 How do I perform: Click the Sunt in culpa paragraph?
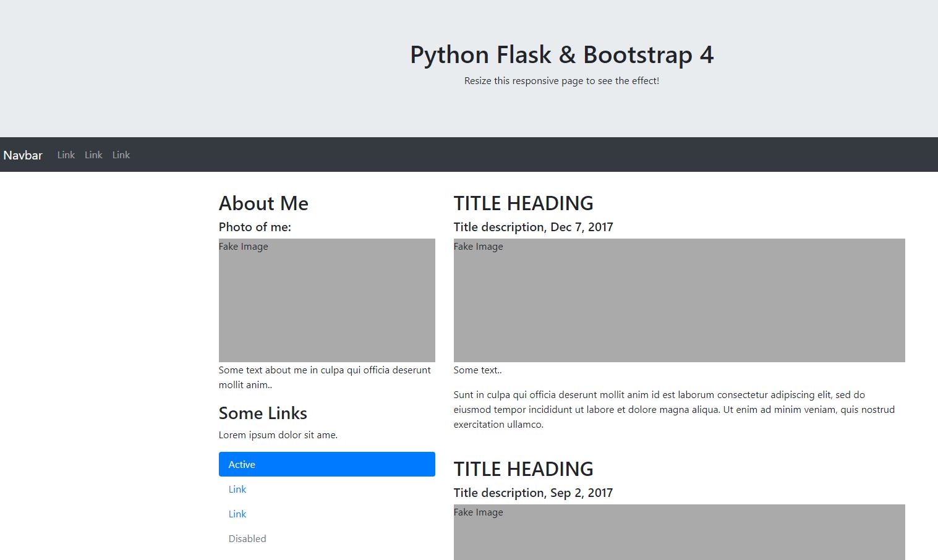click(x=674, y=409)
